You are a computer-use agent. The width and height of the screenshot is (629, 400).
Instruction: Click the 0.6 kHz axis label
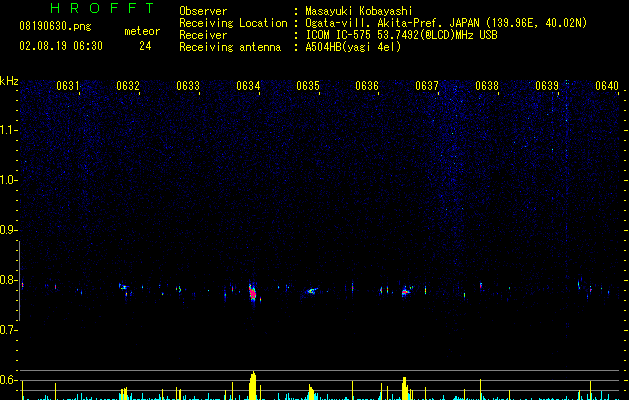coord(7,380)
